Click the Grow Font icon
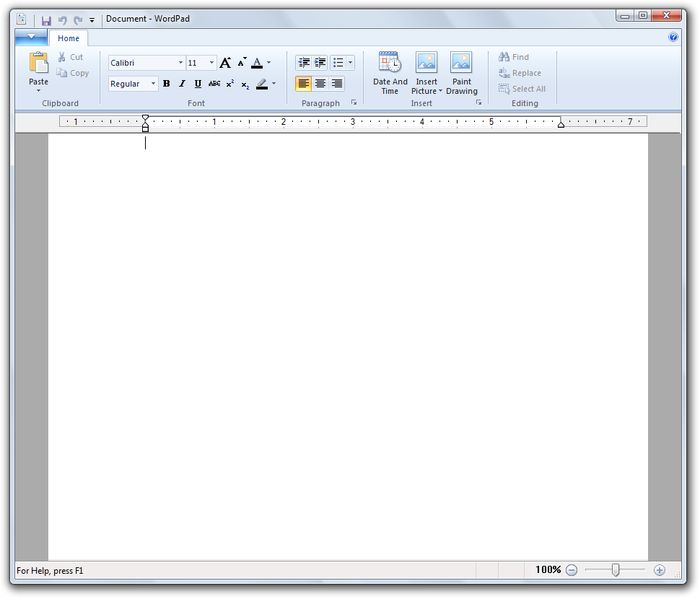Screen dimensions: 700x599 click(x=225, y=63)
